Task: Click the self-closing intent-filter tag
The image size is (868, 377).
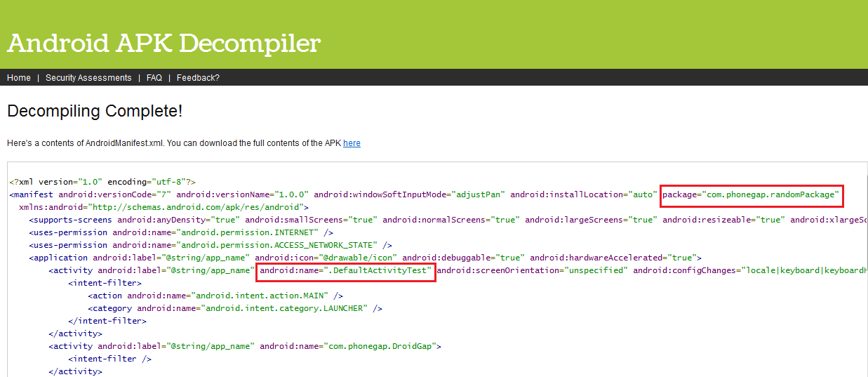Action: [110, 359]
